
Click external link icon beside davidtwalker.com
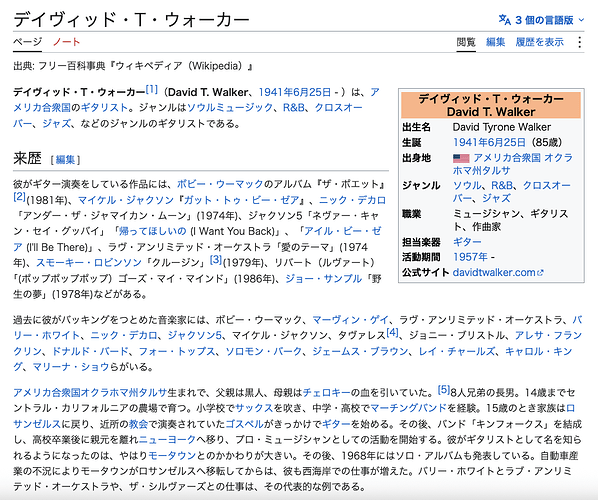pos(540,273)
